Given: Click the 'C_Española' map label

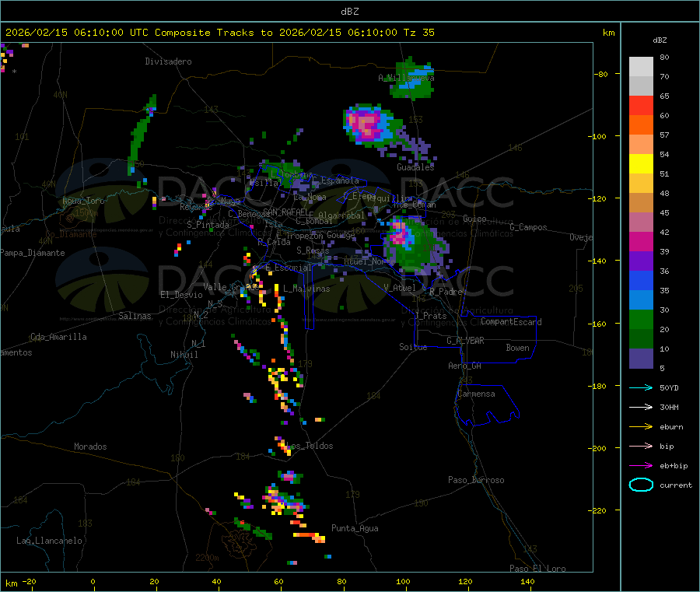Looking at the screenshot, I should click(335, 180).
